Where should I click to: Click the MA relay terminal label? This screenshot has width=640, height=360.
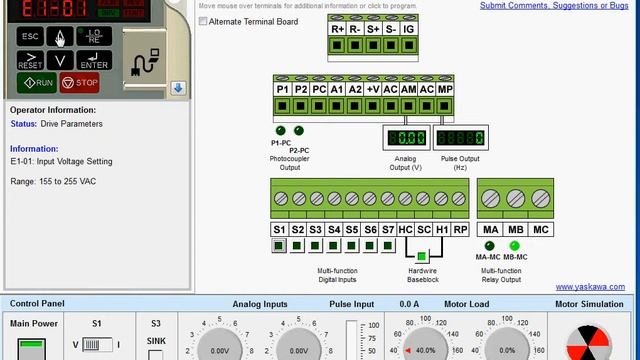click(490, 230)
